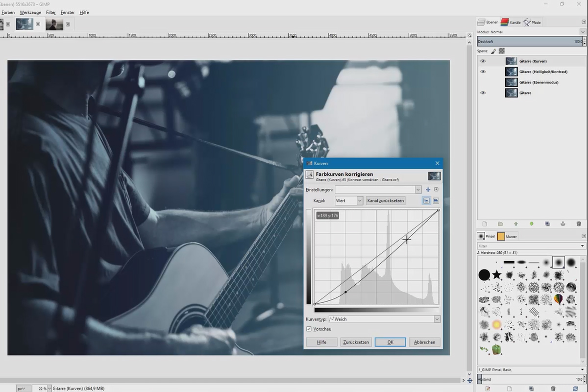Hide the Gitarre (Kurven) layer

483,61
